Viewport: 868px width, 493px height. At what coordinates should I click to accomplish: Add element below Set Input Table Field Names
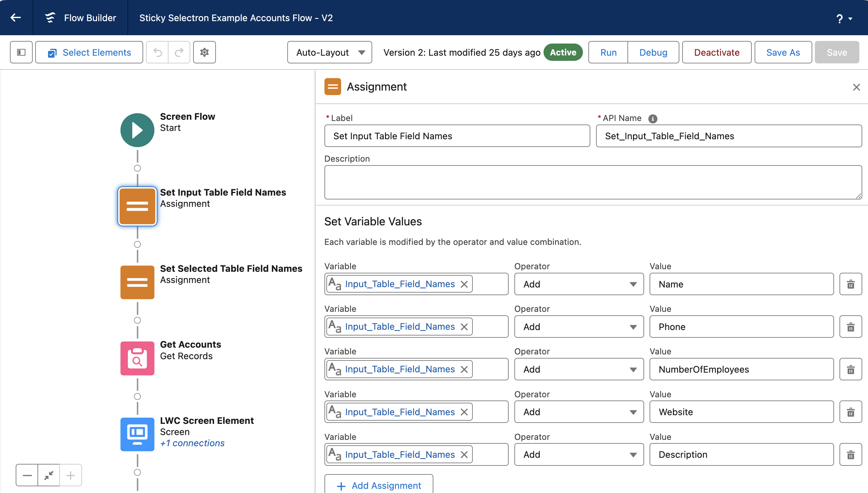137,245
